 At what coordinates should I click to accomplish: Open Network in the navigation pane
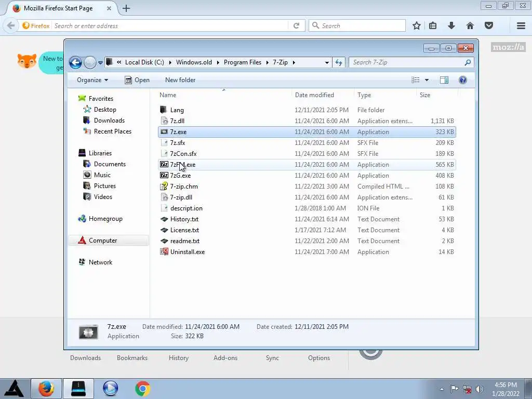point(100,262)
